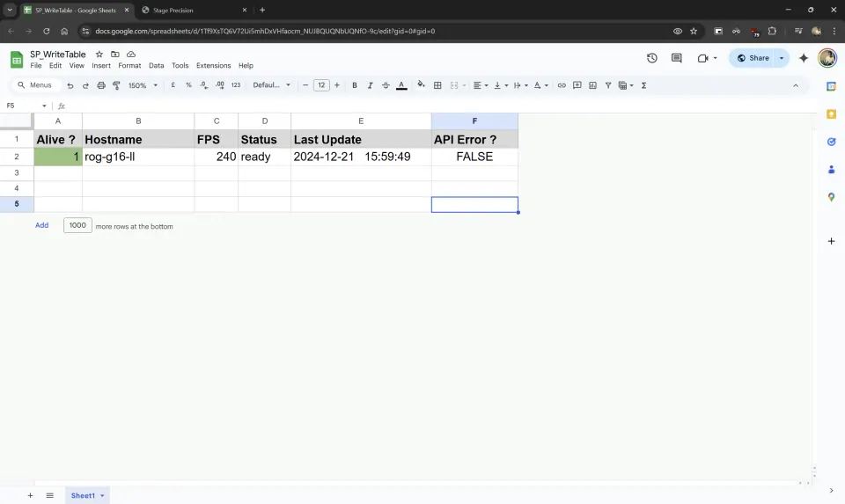Toggle strikethrough formatting
This screenshot has width=845, height=504.
[x=386, y=85]
